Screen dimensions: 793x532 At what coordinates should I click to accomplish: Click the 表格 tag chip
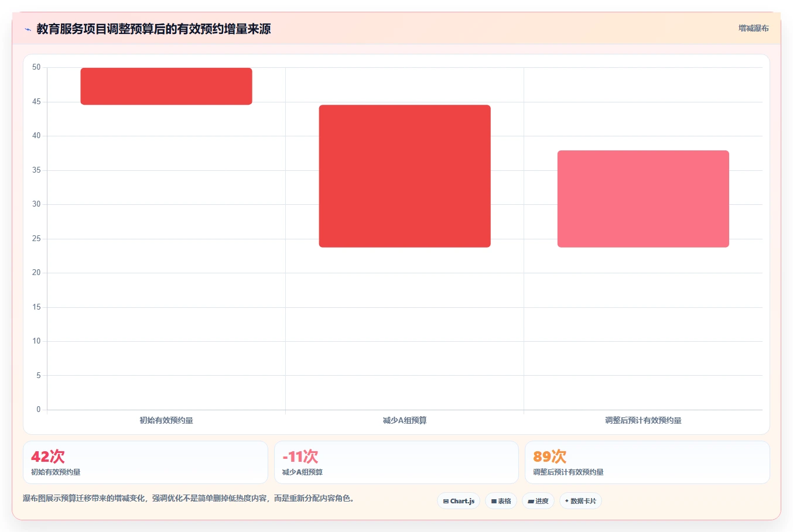(x=501, y=501)
